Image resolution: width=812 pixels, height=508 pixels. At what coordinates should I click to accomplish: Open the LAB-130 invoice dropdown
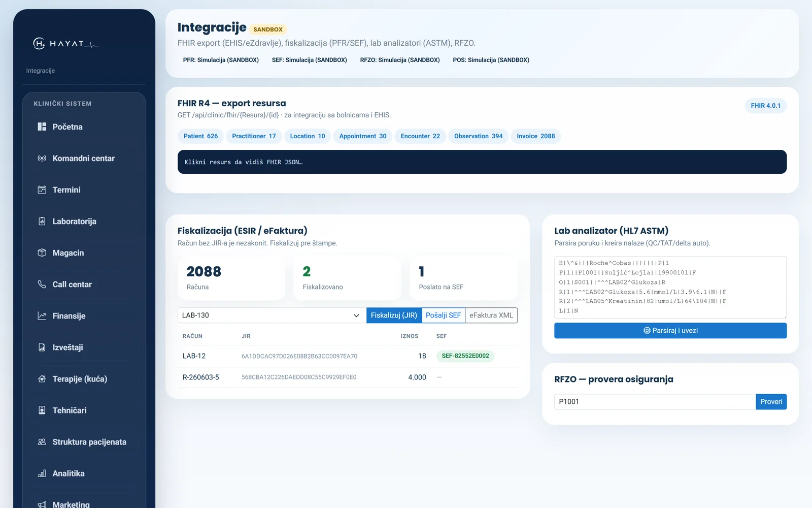pyautogui.click(x=272, y=315)
